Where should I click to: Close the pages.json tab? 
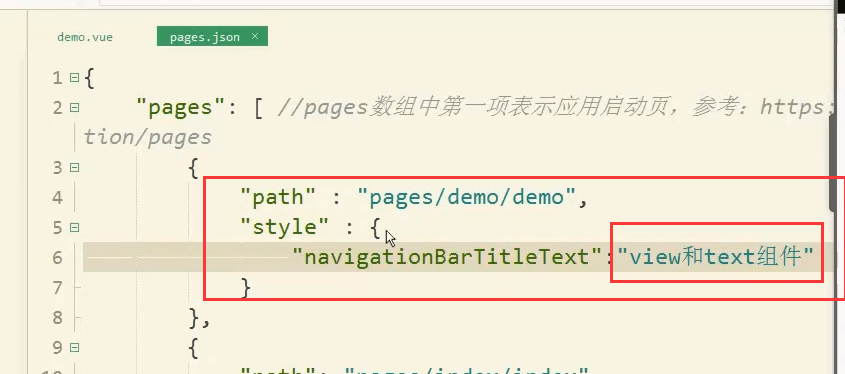pos(255,36)
